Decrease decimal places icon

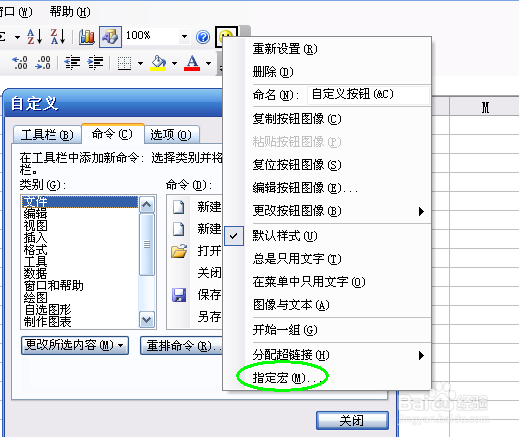click(43, 63)
